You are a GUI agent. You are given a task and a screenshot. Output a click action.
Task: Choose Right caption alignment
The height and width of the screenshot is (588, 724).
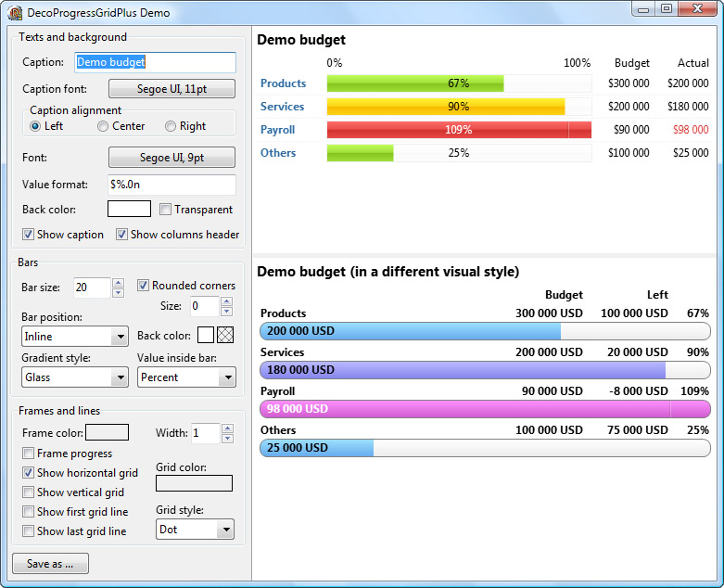click(171, 126)
